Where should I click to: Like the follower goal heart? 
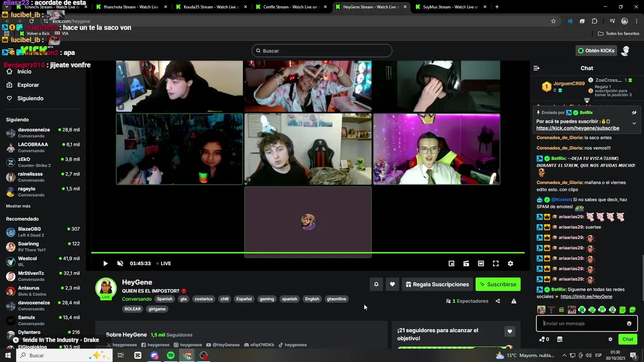click(510, 331)
